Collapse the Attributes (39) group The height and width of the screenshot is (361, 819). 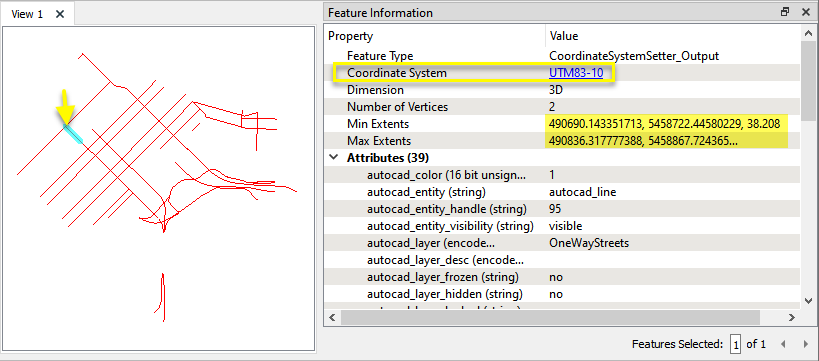[332, 157]
